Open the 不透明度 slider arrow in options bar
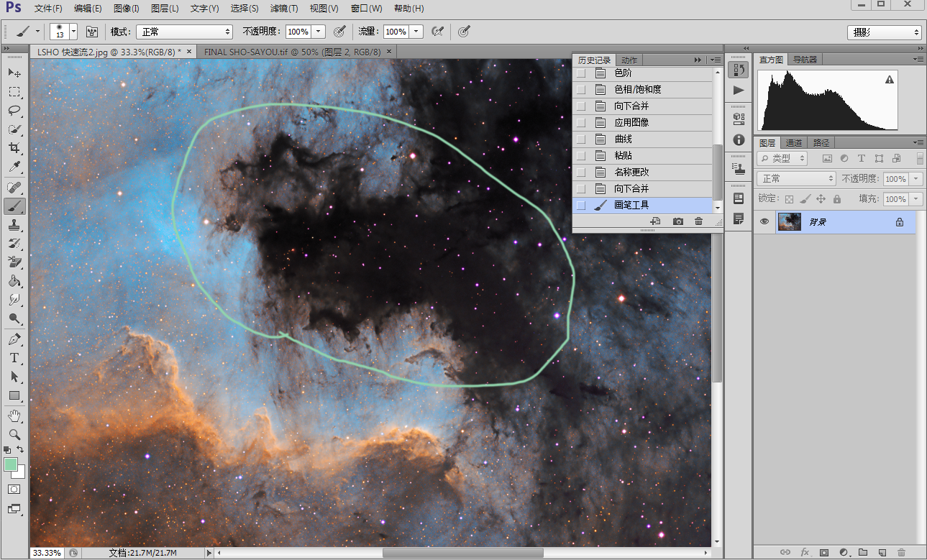Viewport: 927px width, 560px height. (319, 32)
